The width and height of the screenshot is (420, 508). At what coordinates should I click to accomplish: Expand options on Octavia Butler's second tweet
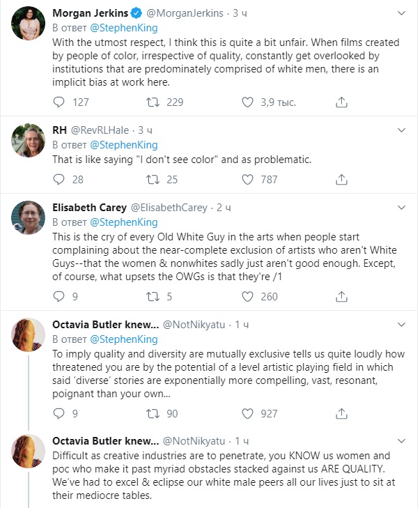401,441
